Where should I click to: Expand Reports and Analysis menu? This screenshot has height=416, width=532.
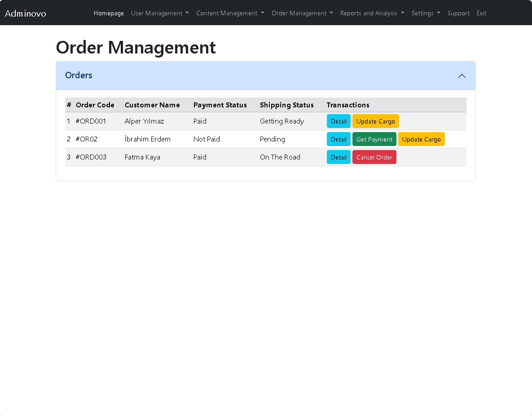point(372,13)
